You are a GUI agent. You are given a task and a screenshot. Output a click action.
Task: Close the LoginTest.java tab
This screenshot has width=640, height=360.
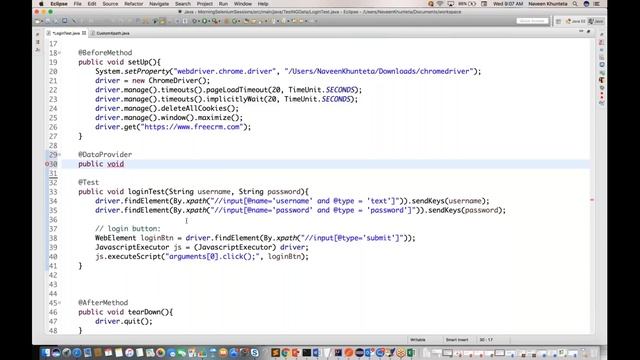click(84, 33)
